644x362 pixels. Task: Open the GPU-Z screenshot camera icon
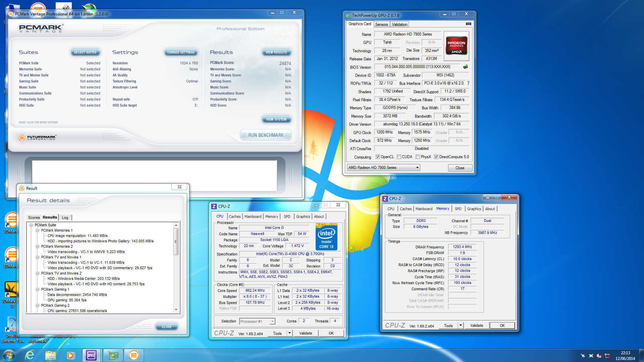coord(469,24)
